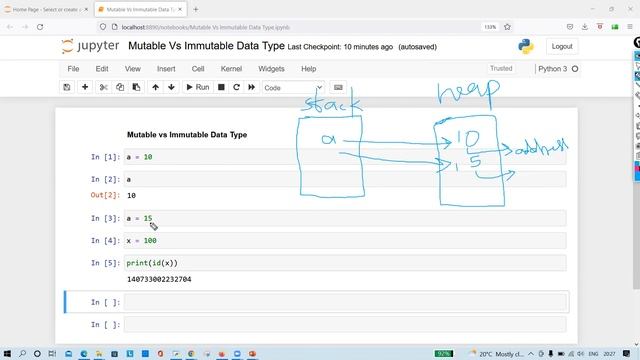
Task: Select the In [2] cell containing a
Action: click(345, 180)
